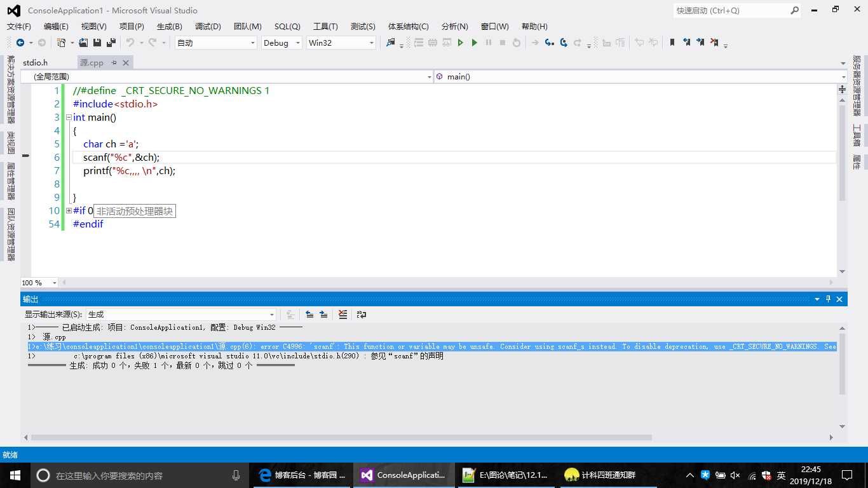The image size is (868, 488).
Task: Click the scanf("%c",&ch); code line
Action: coord(121,157)
